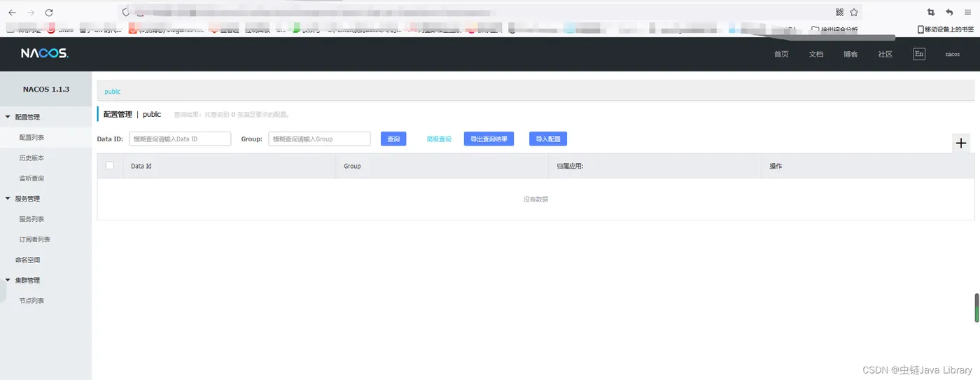Open the 高级查询 link

(439, 139)
